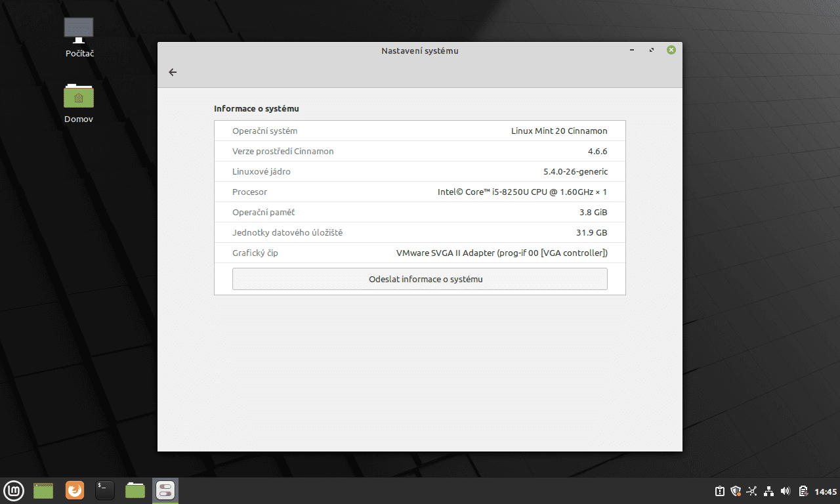This screenshot has height=504, width=840.
Task: Click the connected-nodes tray icon
Action: coord(752,490)
